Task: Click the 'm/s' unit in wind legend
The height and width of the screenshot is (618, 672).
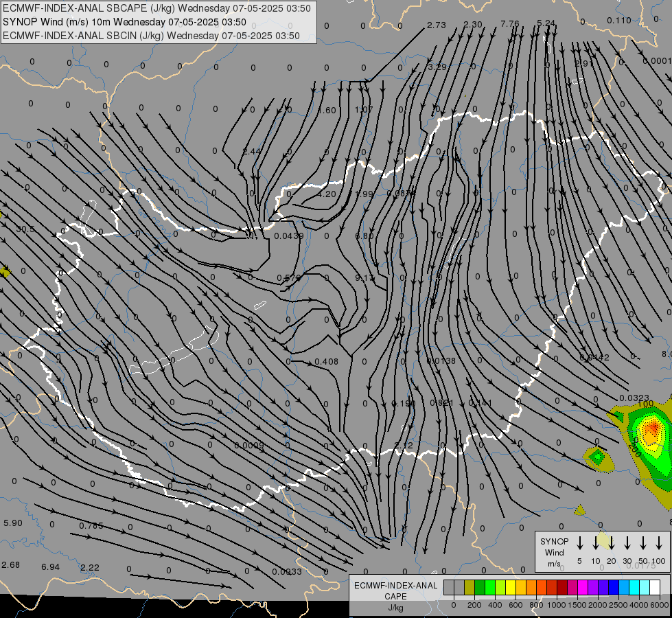Action: click(x=554, y=564)
